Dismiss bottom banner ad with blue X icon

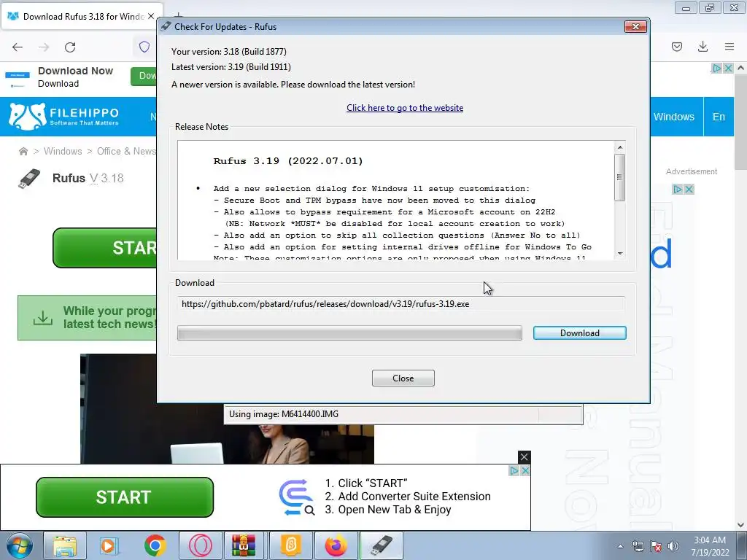525,471
